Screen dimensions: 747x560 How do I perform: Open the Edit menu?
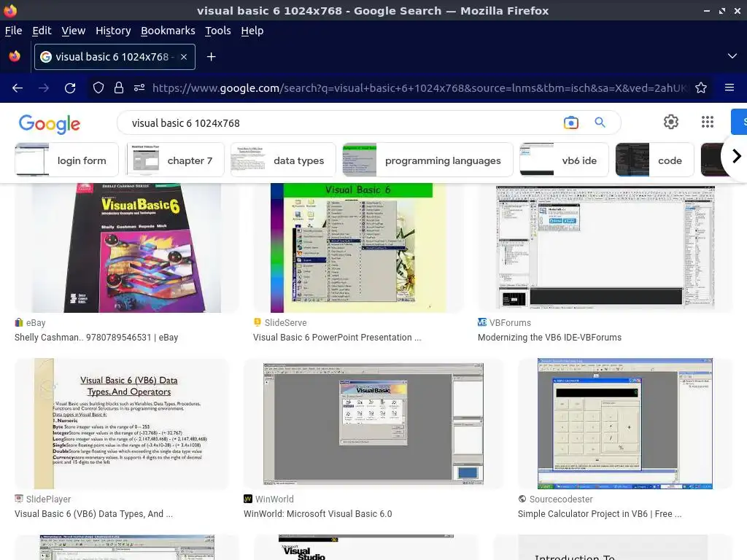(x=42, y=31)
